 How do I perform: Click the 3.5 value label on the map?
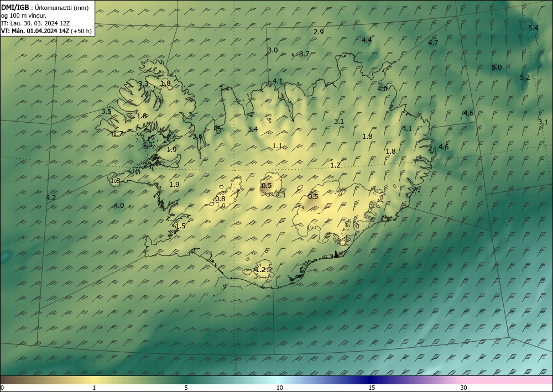106,111
